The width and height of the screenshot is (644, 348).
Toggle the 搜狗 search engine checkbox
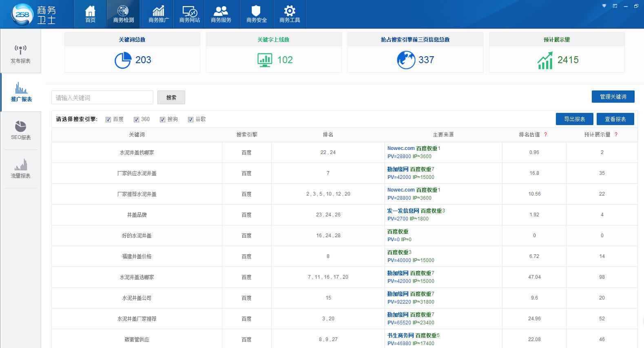point(162,119)
